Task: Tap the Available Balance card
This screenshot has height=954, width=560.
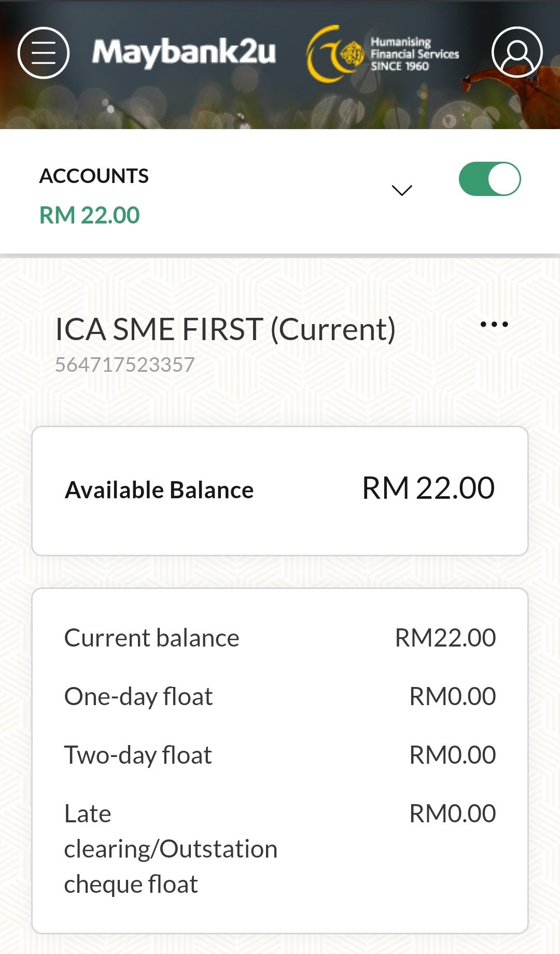Action: coord(280,491)
